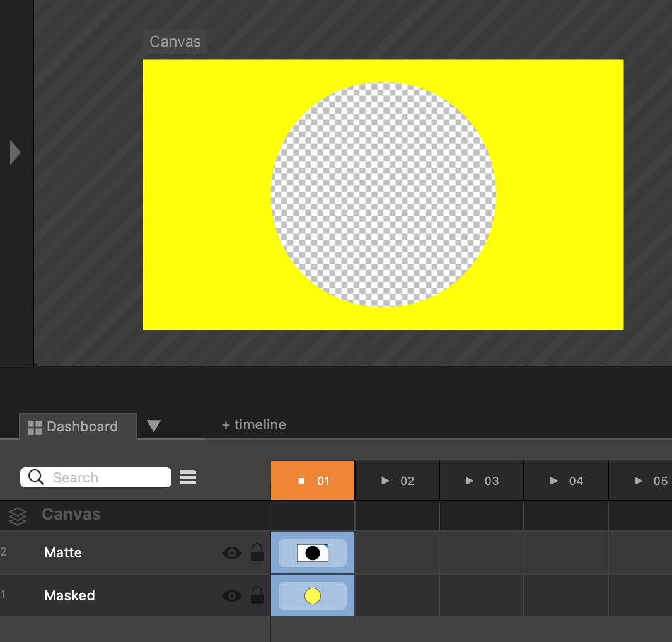Trigger column 05 play button
This screenshot has width=672, height=642.
[639, 481]
